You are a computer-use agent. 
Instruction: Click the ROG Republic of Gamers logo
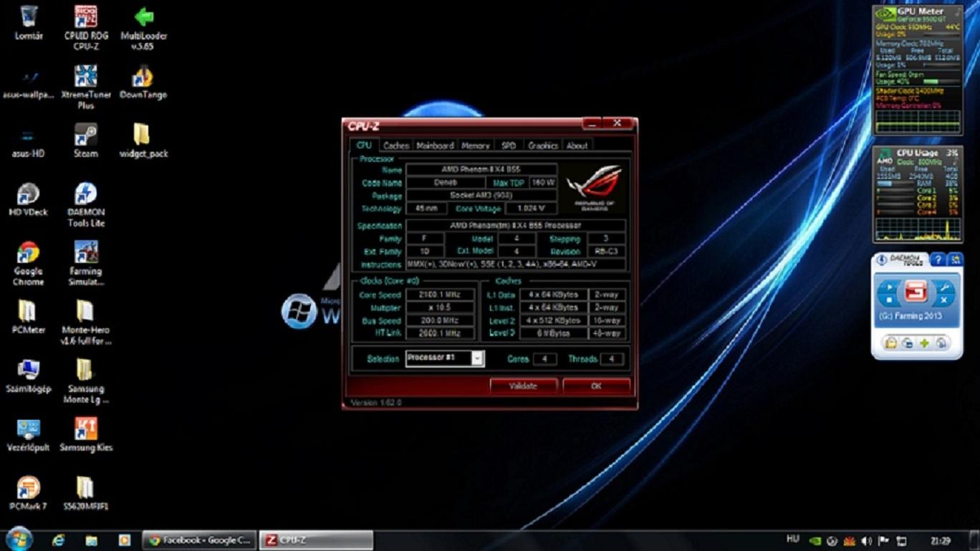pos(594,188)
